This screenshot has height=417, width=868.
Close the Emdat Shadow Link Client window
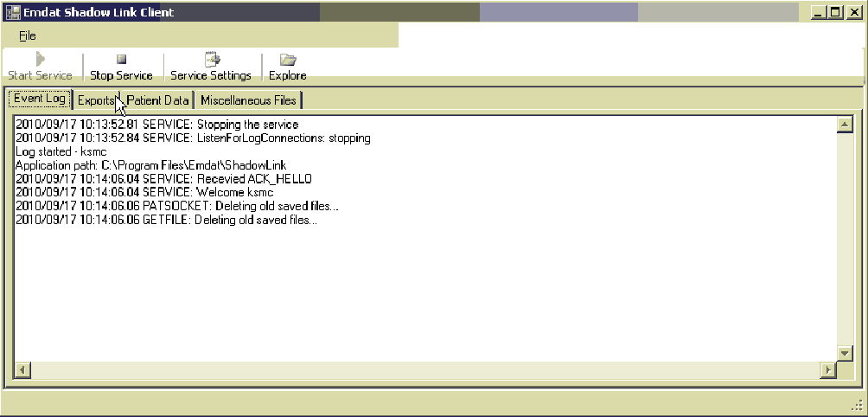(x=853, y=12)
